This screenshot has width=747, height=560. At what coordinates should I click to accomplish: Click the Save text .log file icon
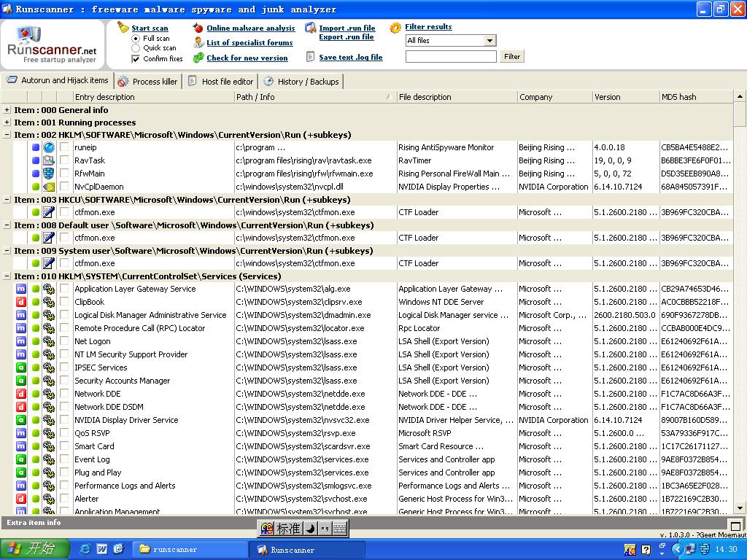tap(311, 57)
